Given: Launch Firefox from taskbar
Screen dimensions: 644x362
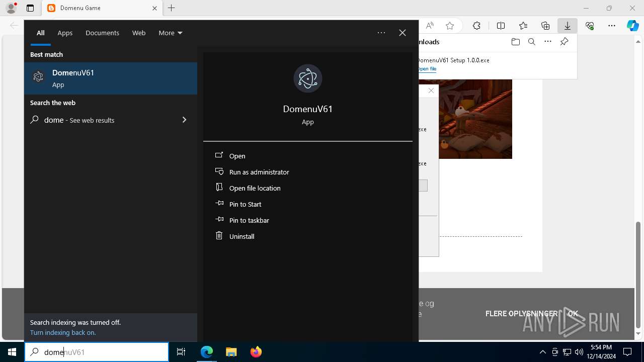Looking at the screenshot, I should point(256,352).
